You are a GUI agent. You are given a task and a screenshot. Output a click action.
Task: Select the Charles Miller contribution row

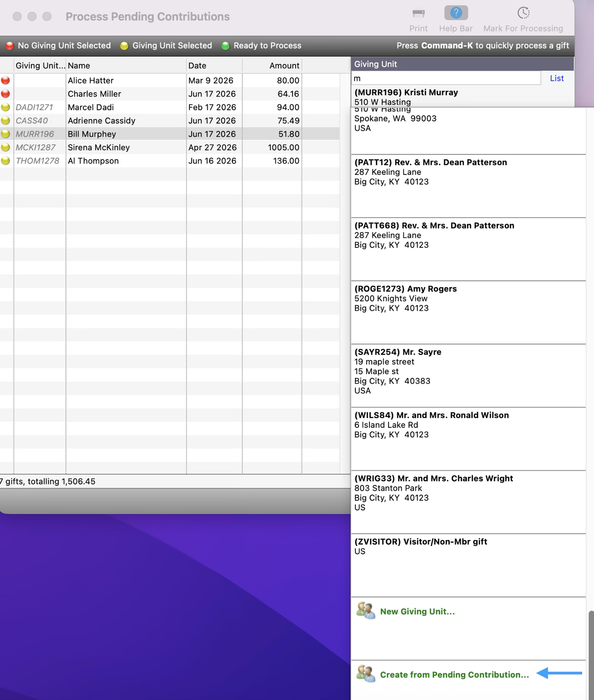(169, 94)
